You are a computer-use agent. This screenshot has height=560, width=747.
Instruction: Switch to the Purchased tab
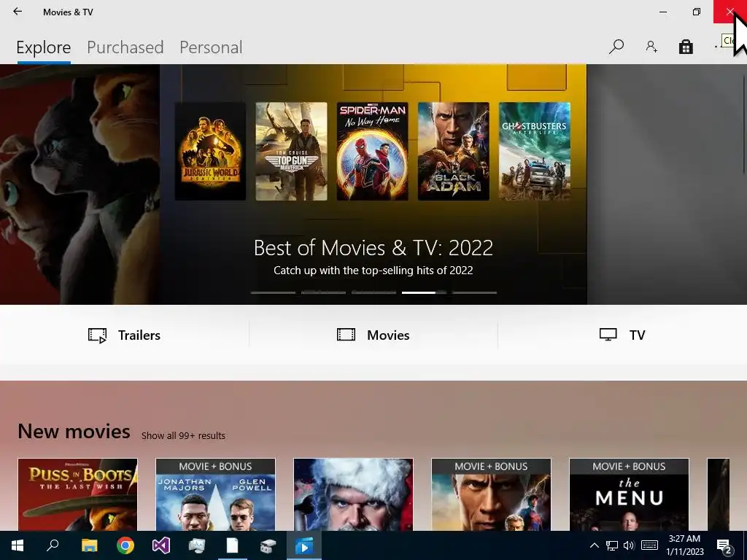coord(125,47)
